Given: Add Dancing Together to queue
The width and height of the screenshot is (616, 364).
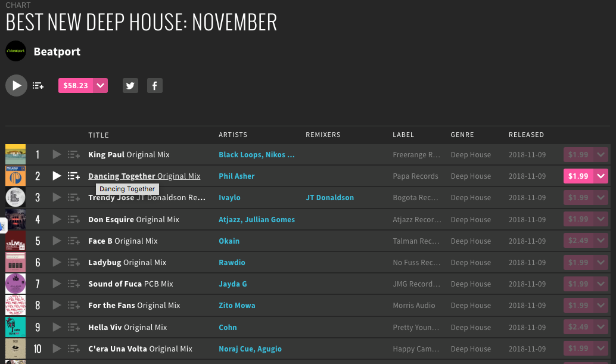Looking at the screenshot, I should [x=73, y=176].
